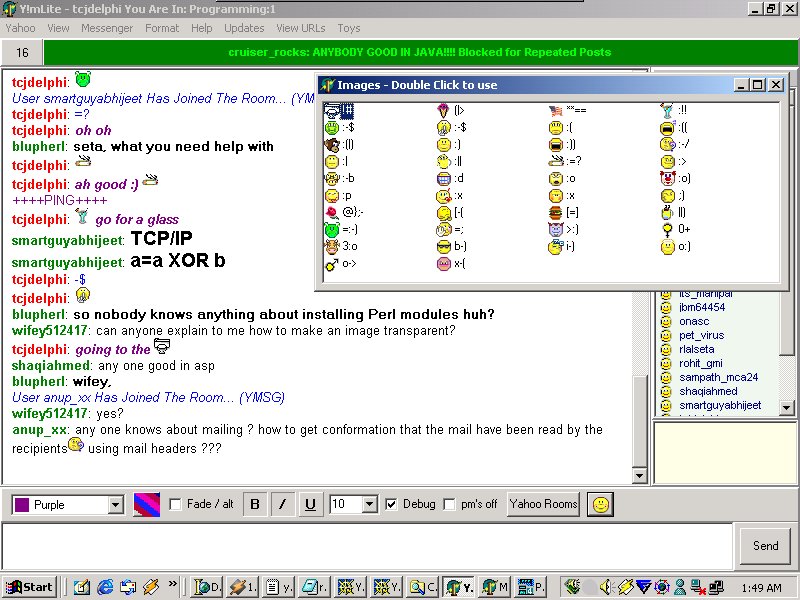Pick the angry red emoticon x-(
The height and width of the screenshot is (600, 800).
pyautogui.click(x=452, y=264)
